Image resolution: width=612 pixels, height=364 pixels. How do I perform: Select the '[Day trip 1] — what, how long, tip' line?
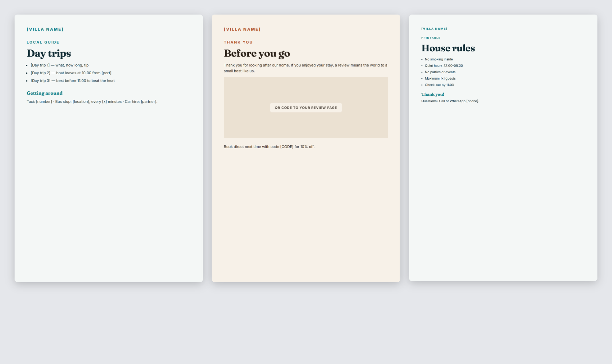60,66
